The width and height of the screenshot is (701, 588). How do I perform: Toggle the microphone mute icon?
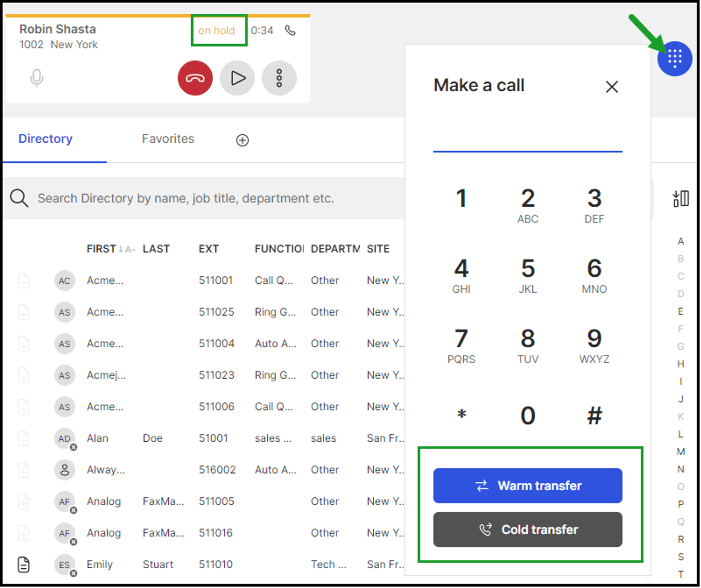36,78
